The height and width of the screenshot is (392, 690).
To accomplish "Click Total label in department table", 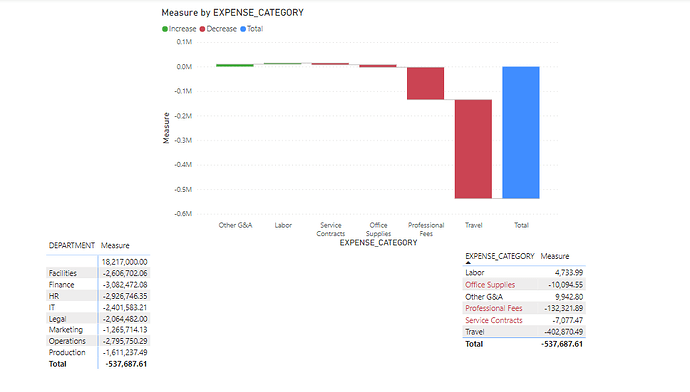I will pos(58,364).
